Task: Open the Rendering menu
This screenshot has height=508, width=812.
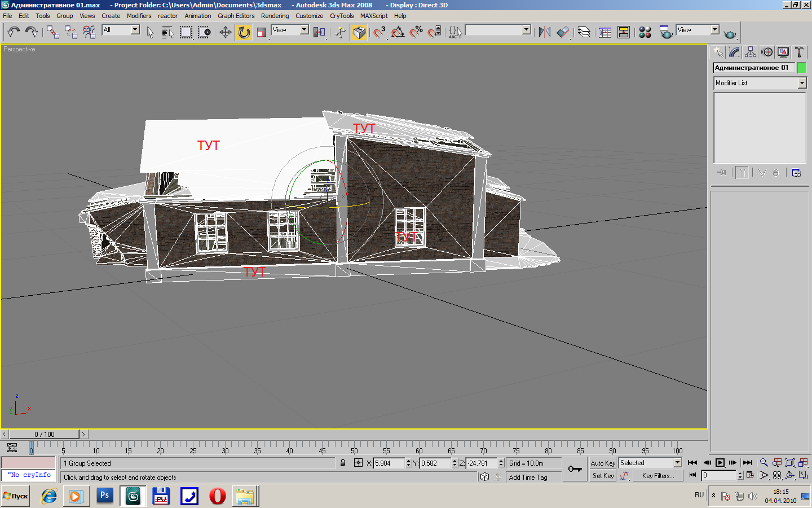Action: click(x=275, y=16)
